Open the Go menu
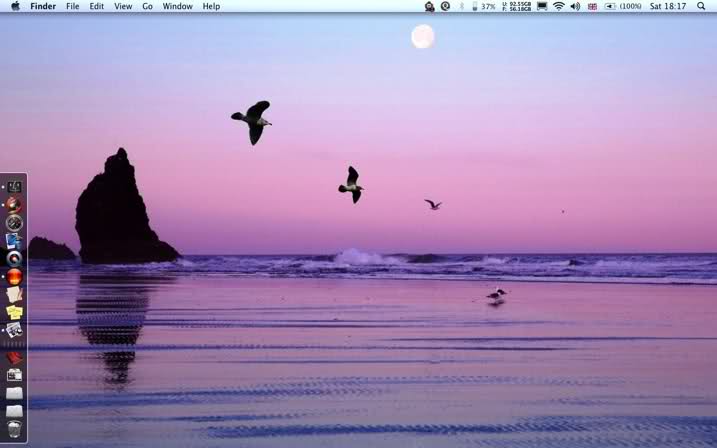Viewport: 717px width, 448px height. (147, 6)
